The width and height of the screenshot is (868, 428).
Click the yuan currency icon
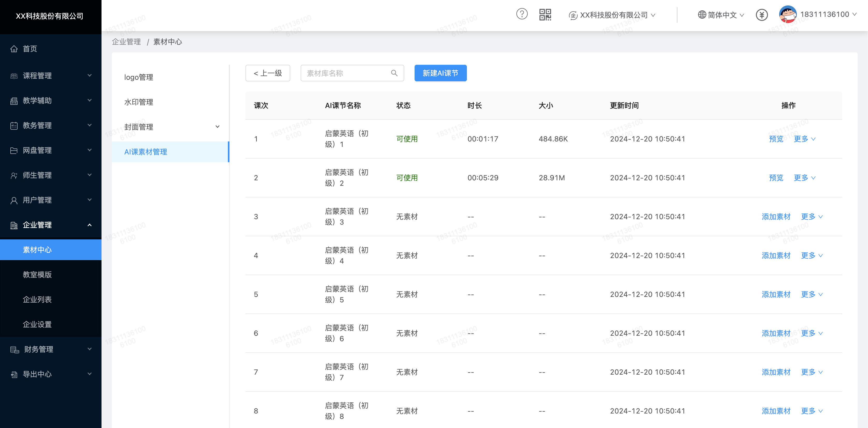click(762, 15)
